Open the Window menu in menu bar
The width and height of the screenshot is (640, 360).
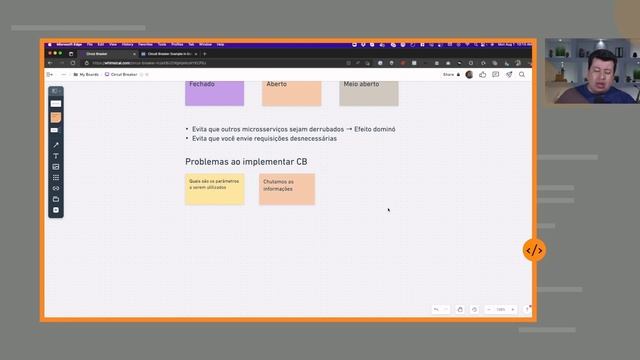coord(205,44)
